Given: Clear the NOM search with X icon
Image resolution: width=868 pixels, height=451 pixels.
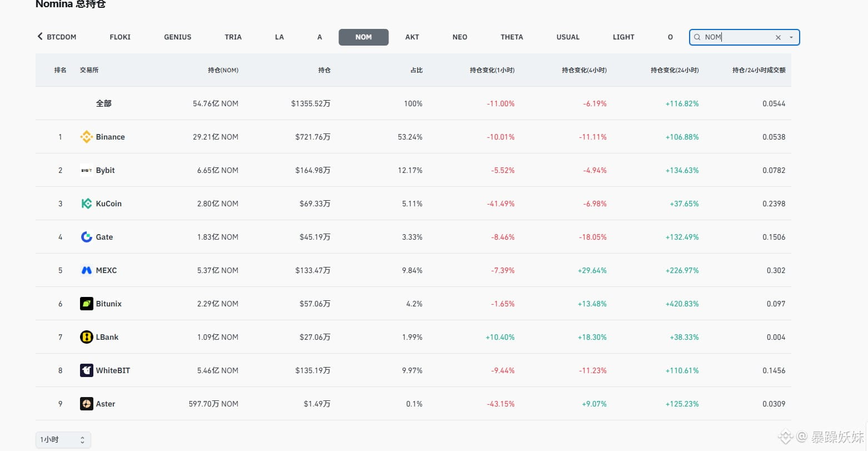Looking at the screenshot, I should pos(778,37).
